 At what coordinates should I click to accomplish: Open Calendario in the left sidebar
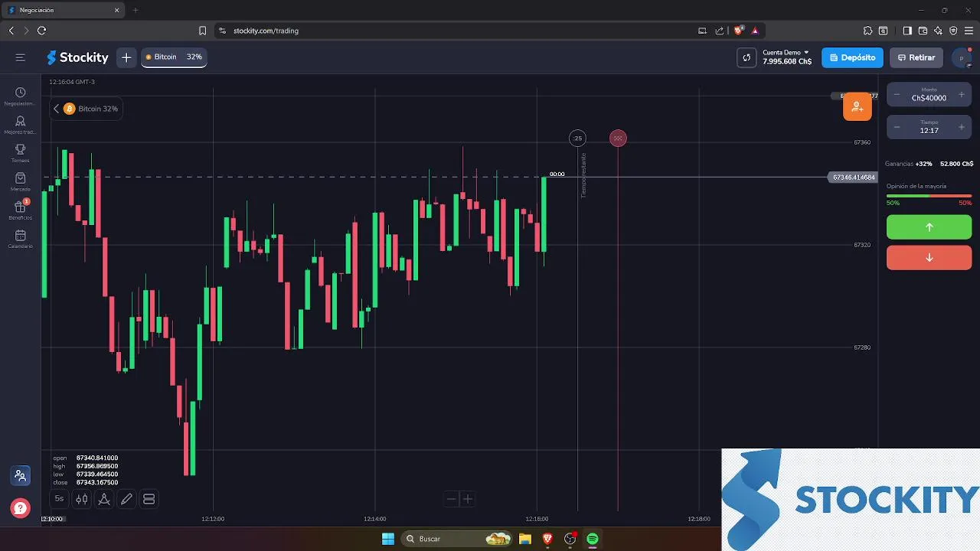click(x=21, y=240)
